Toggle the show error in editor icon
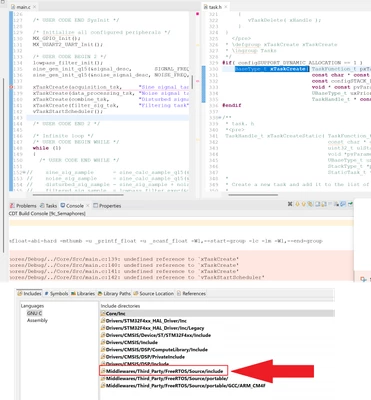The image size is (371, 400). 310,204
